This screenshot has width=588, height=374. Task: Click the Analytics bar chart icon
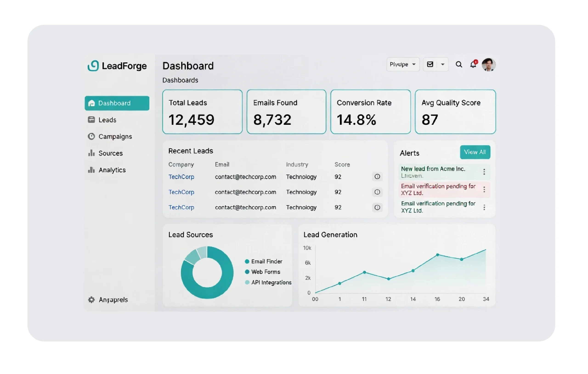point(91,170)
